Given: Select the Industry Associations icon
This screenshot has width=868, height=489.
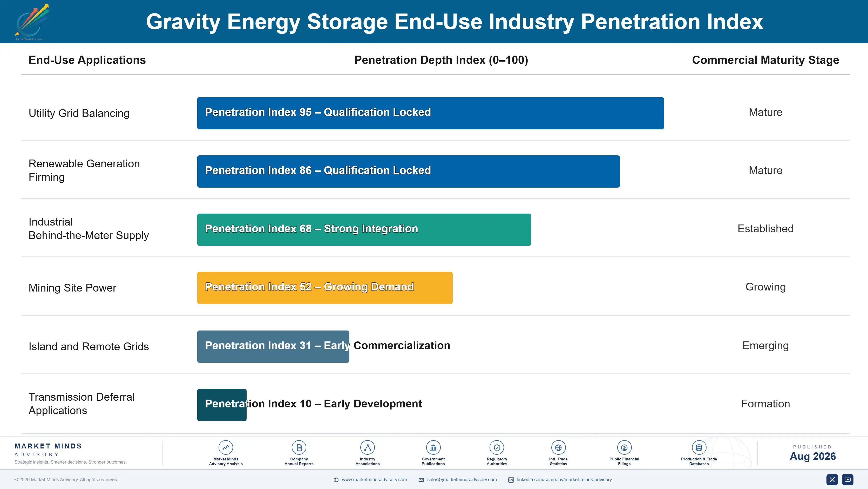Looking at the screenshot, I should coord(367,447).
